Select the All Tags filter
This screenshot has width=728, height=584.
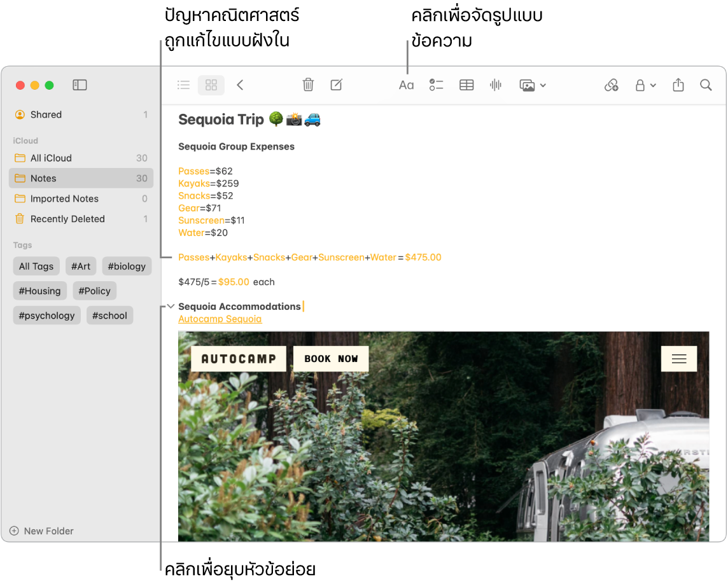36,267
